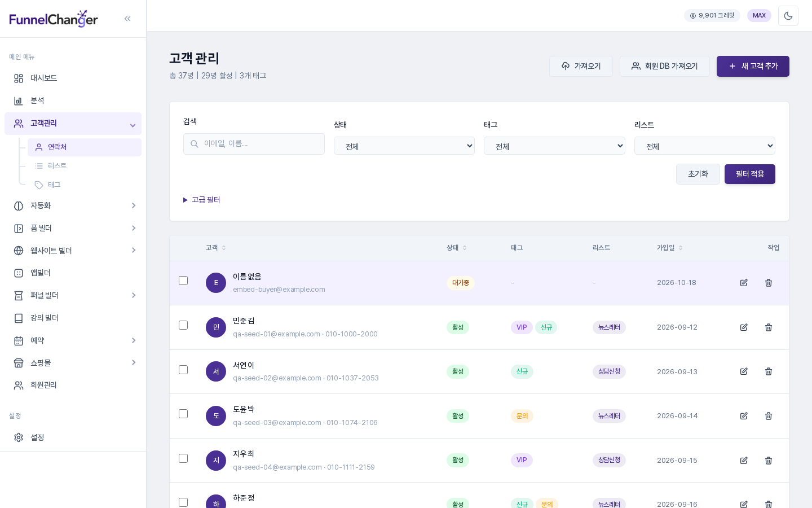Viewport: 812px width, 508px height.
Task: Toggle dark mode moon icon
Action: point(788,16)
